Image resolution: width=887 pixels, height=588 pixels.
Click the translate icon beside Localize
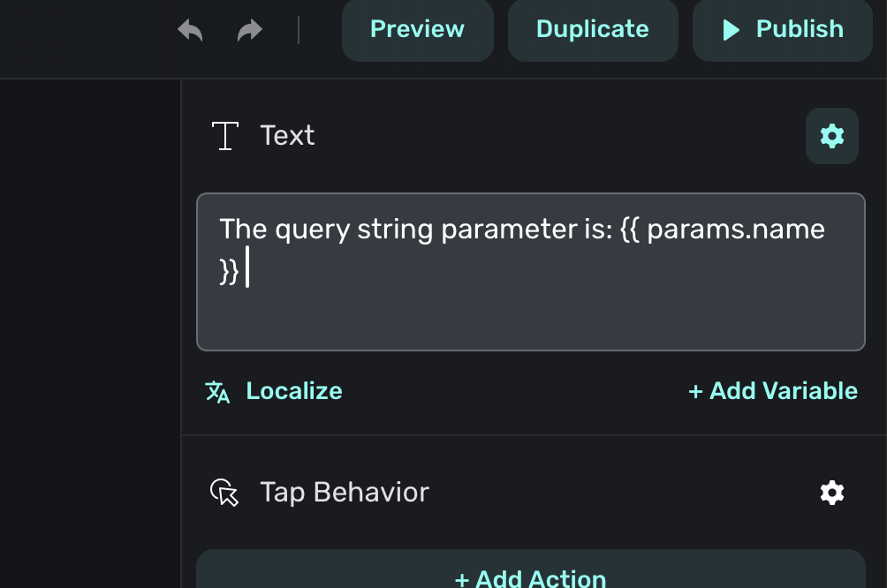(217, 391)
